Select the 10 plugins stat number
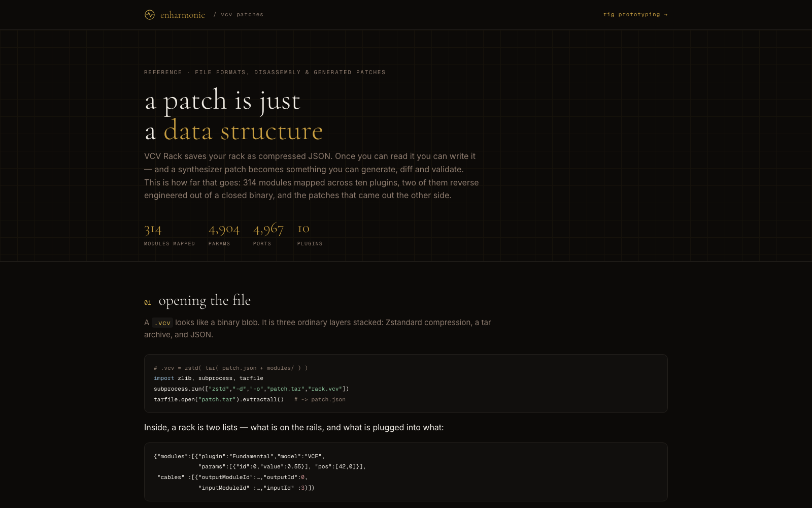The width and height of the screenshot is (812, 508). (303, 229)
